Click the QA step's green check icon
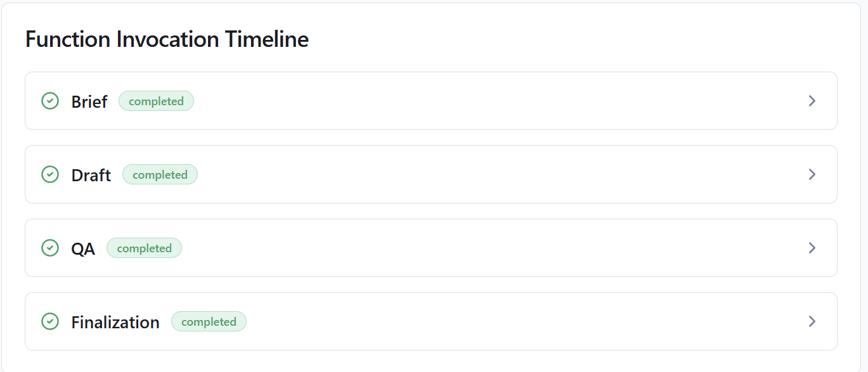 [x=50, y=248]
